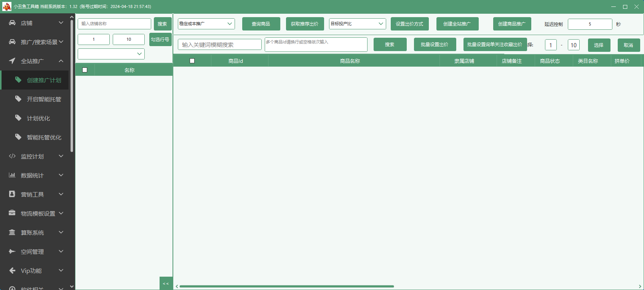
Task: Open 计划优化 in the sidebar menu
Action: [x=38, y=118]
